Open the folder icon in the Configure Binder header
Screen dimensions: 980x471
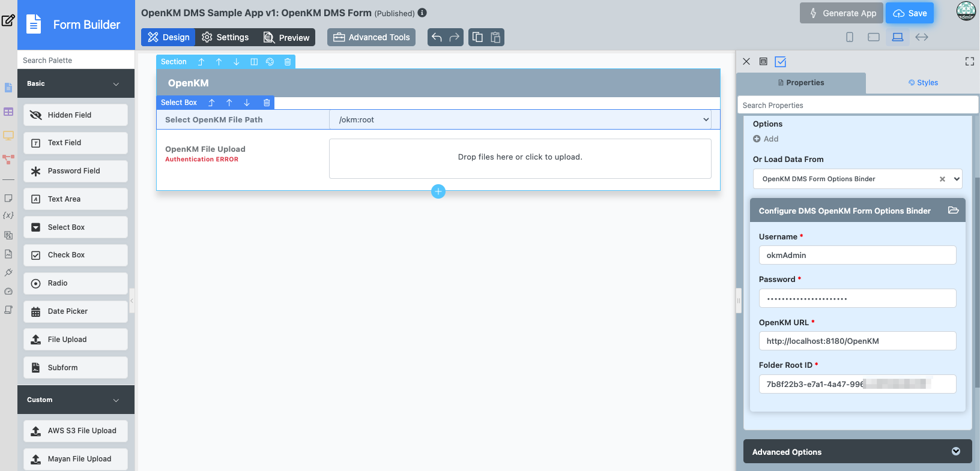954,211
